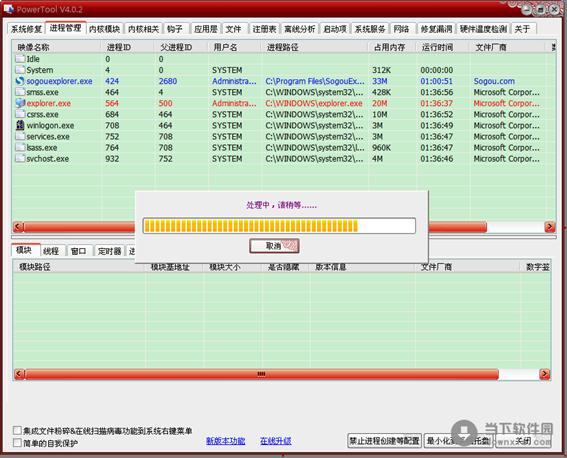Click the 960K memory cell for lsass.exe

[381, 147]
